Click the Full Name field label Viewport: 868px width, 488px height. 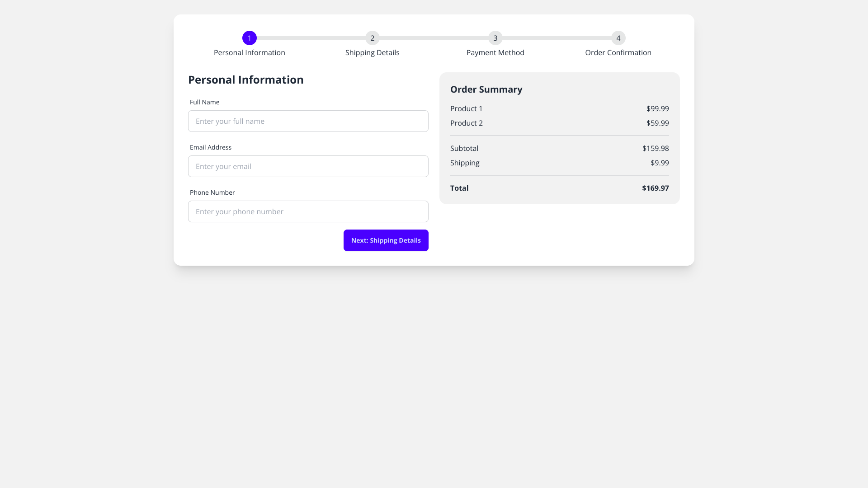point(205,102)
